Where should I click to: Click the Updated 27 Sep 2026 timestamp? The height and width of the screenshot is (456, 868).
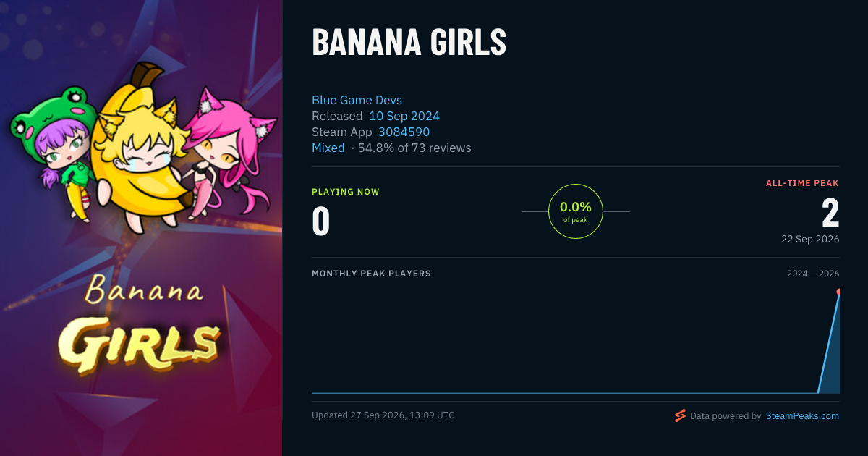[383, 415]
